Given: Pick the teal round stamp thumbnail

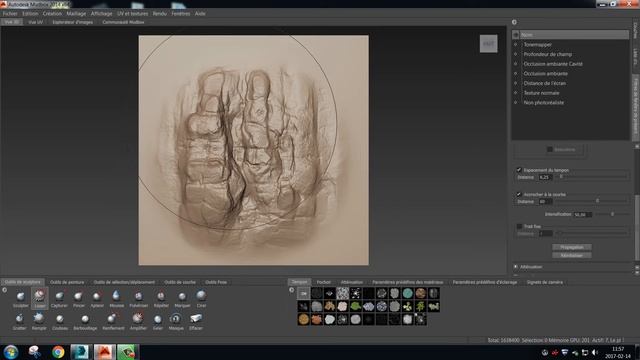Looking at the screenshot, I should pos(407,293).
